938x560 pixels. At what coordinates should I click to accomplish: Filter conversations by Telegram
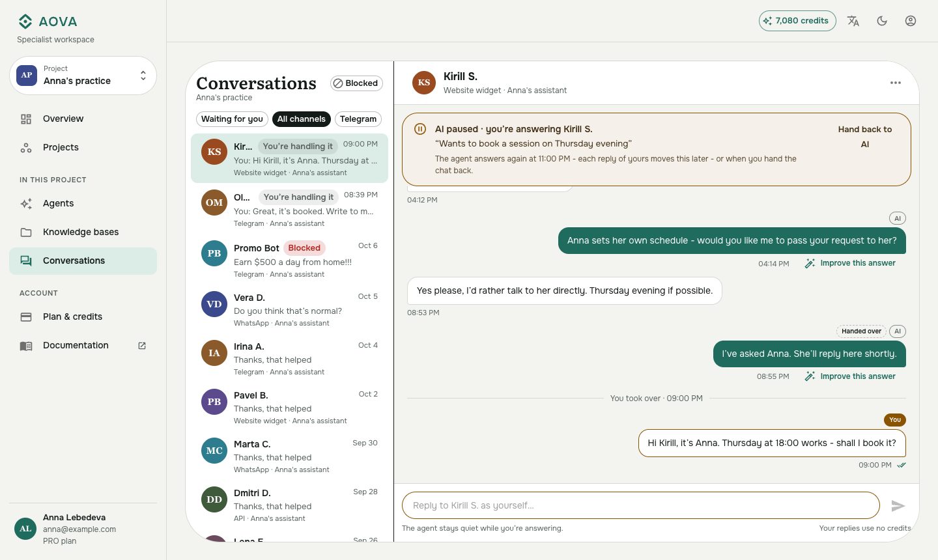coord(358,119)
